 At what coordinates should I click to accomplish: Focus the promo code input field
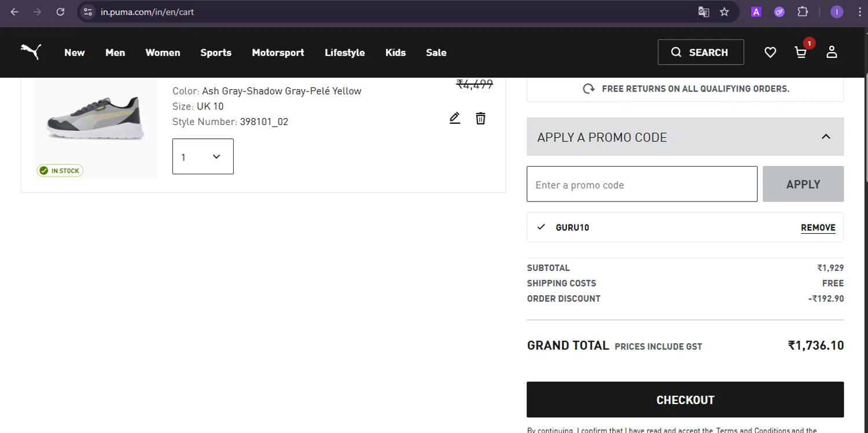tap(642, 185)
